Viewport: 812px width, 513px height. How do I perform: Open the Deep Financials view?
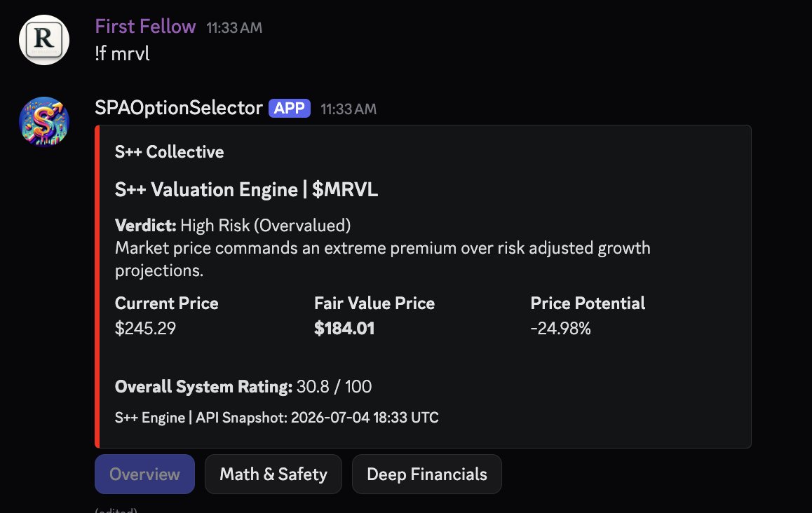pyautogui.click(x=427, y=474)
